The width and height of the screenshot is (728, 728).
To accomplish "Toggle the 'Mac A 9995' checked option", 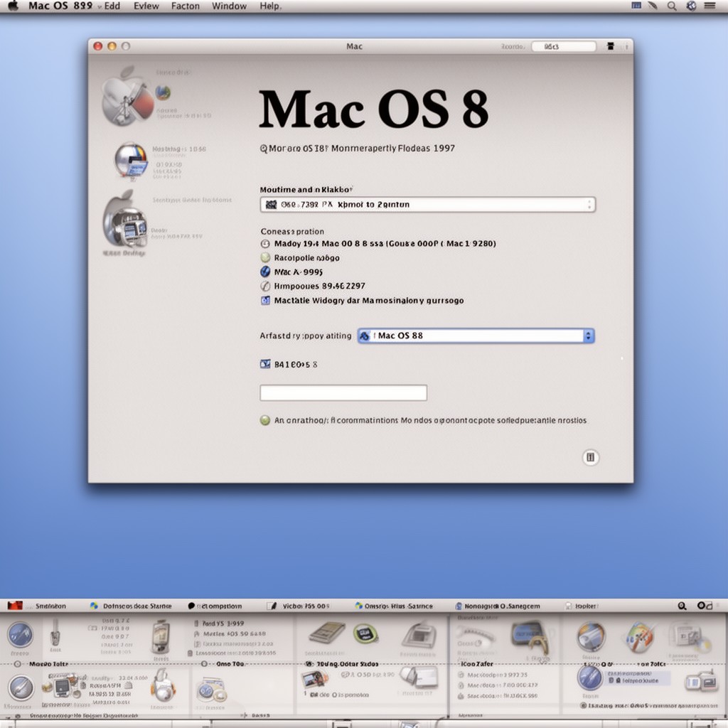I will click(x=265, y=272).
